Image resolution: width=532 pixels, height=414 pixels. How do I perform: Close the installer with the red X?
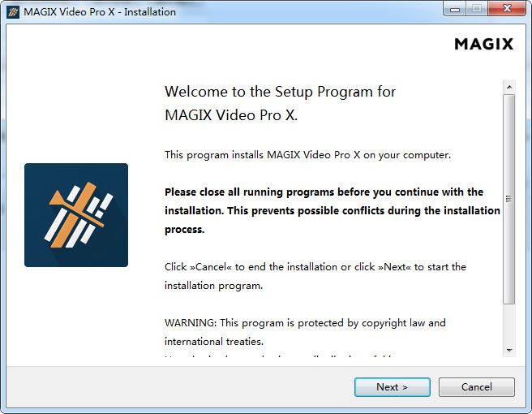(507, 9)
